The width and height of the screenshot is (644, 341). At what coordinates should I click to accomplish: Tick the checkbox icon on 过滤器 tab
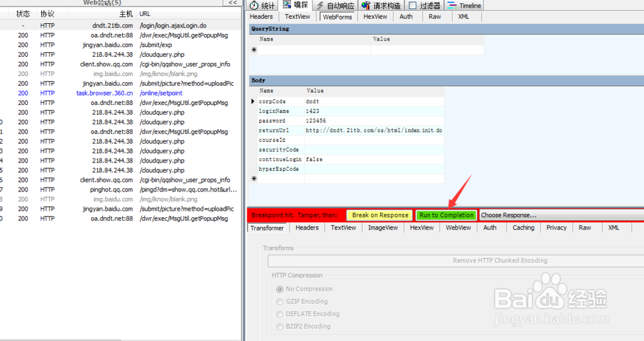pyautogui.click(x=413, y=5)
